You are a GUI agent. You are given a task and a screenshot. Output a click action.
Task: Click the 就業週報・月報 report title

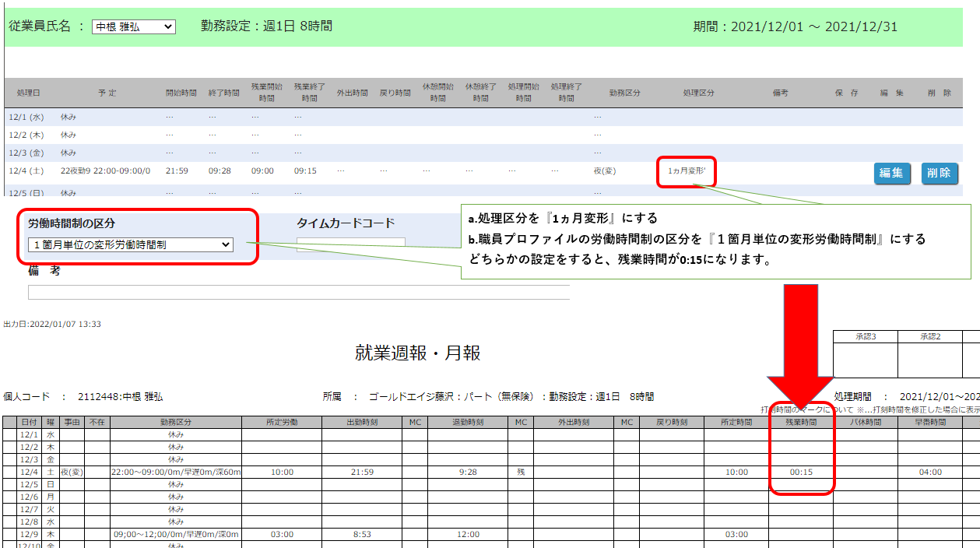click(417, 353)
